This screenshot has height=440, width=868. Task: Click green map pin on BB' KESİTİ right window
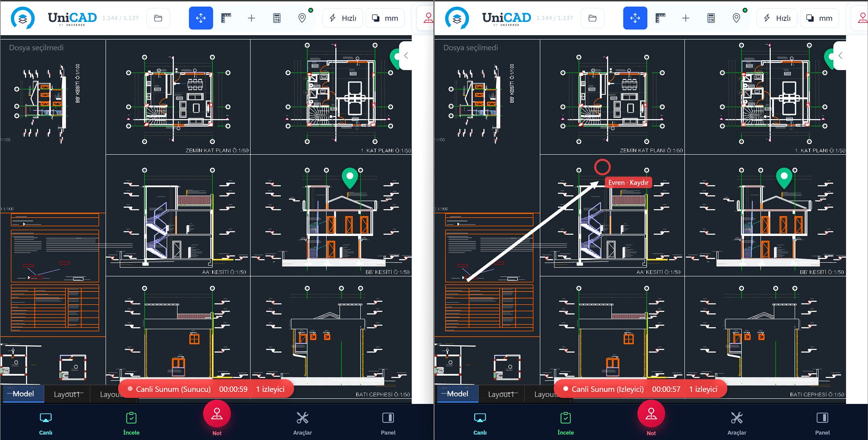click(x=784, y=178)
